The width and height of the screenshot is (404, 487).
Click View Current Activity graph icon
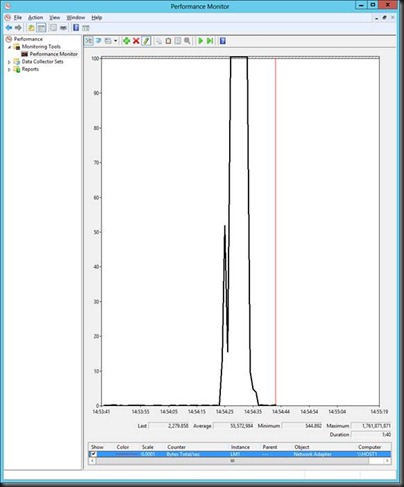[x=89, y=41]
